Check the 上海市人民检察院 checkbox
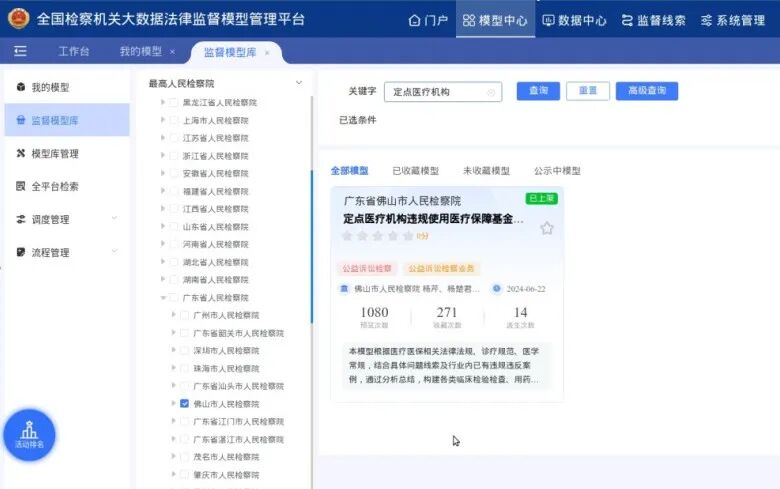This screenshot has width=780, height=489. pos(174,120)
